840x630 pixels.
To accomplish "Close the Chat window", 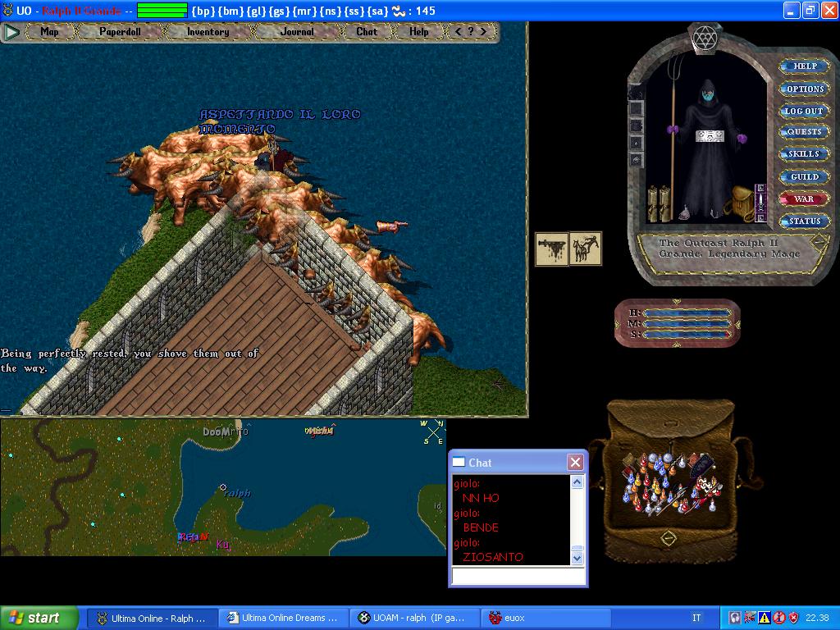I will coord(575,463).
